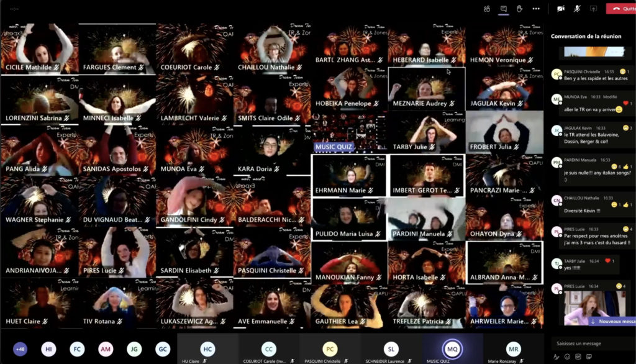Select TIV Rotana's video tile
Screen dimensions: 636x364
coord(117,303)
